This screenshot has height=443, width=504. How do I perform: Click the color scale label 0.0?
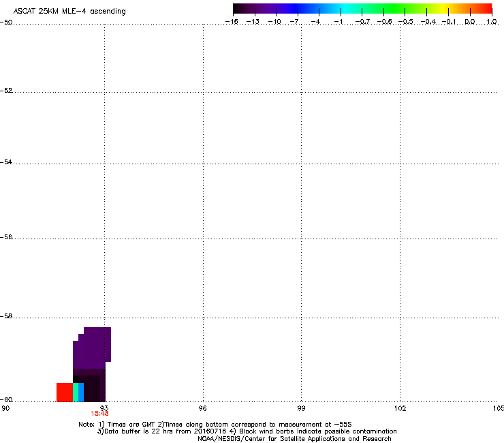(x=470, y=22)
